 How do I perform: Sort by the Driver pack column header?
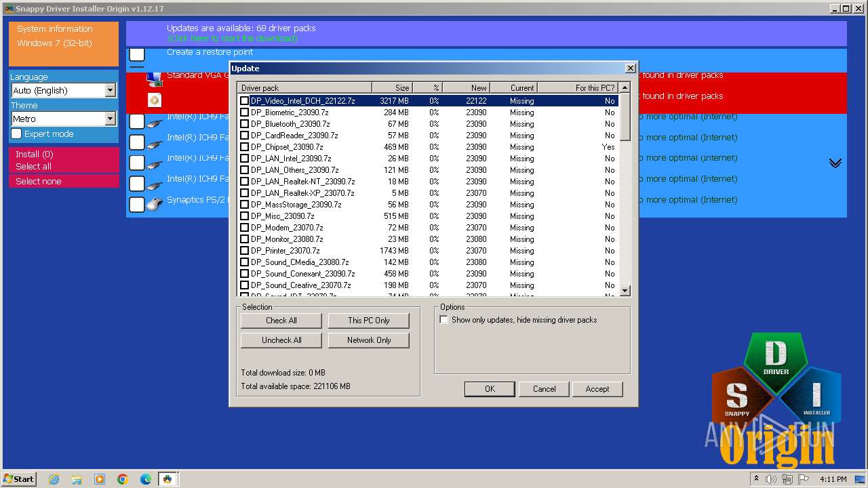click(x=304, y=87)
